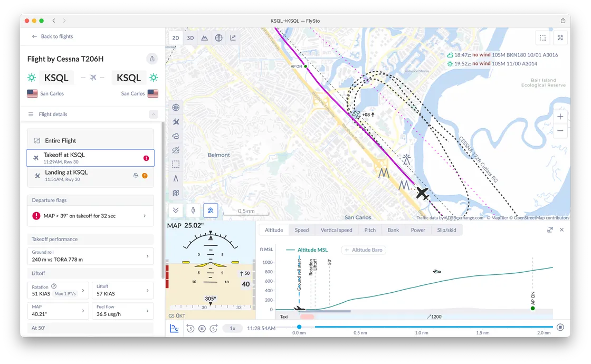
Task: Click the macOS share icon in title bar
Action: [563, 21]
